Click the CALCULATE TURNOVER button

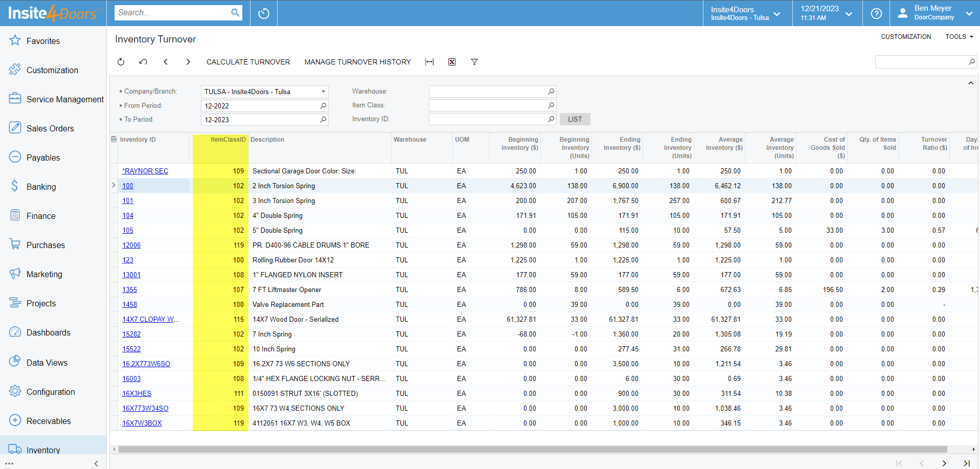248,62
